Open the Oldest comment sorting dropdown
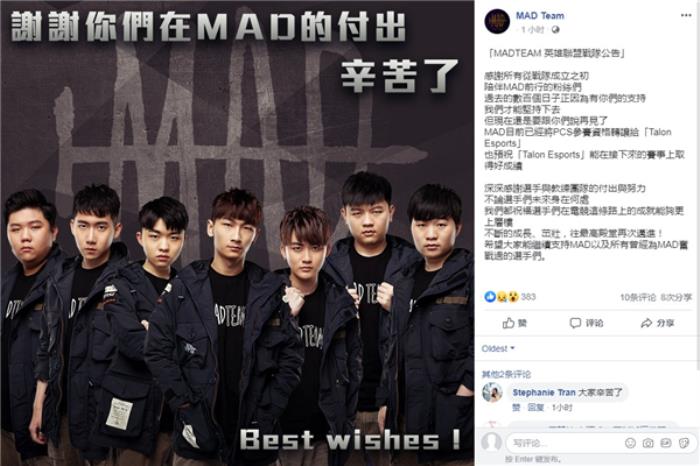The height and width of the screenshot is (466, 700). [x=498, y=348]
